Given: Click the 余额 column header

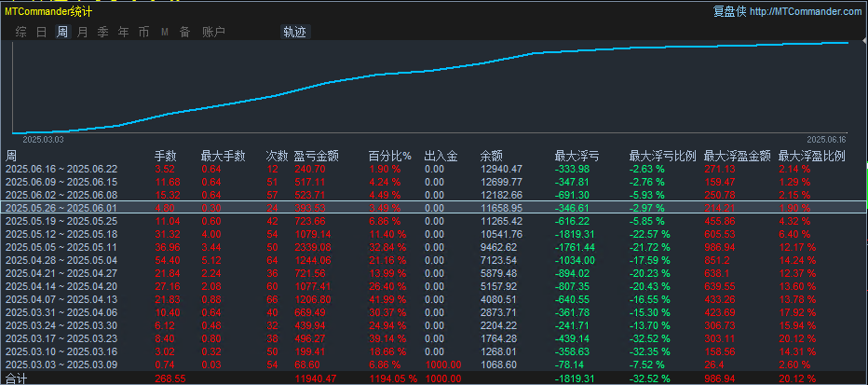Looking at the screenshot, I should coord(492,157).
